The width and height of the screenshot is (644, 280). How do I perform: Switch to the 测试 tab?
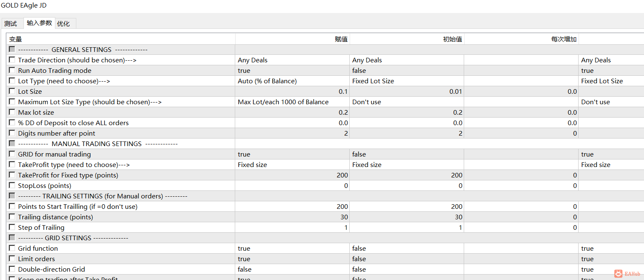pyautogui.click(x=10, y=24)
